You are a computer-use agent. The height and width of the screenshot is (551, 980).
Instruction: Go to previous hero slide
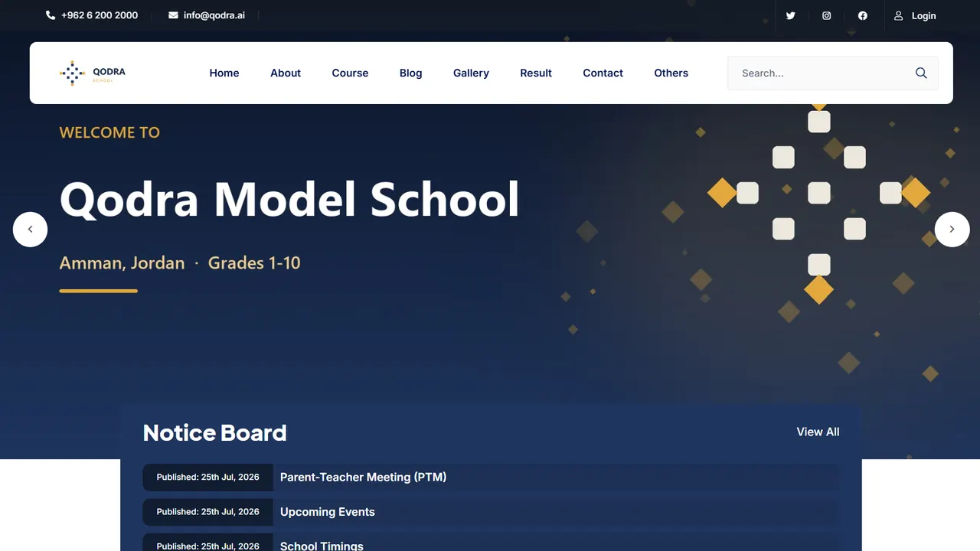pos(31,229)
